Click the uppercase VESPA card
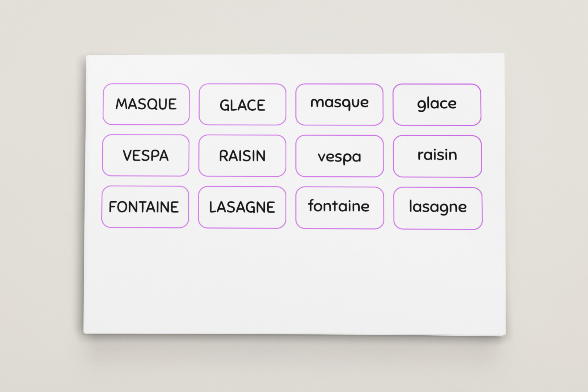This screenshot has width=588, height=392. click(145, 155)
